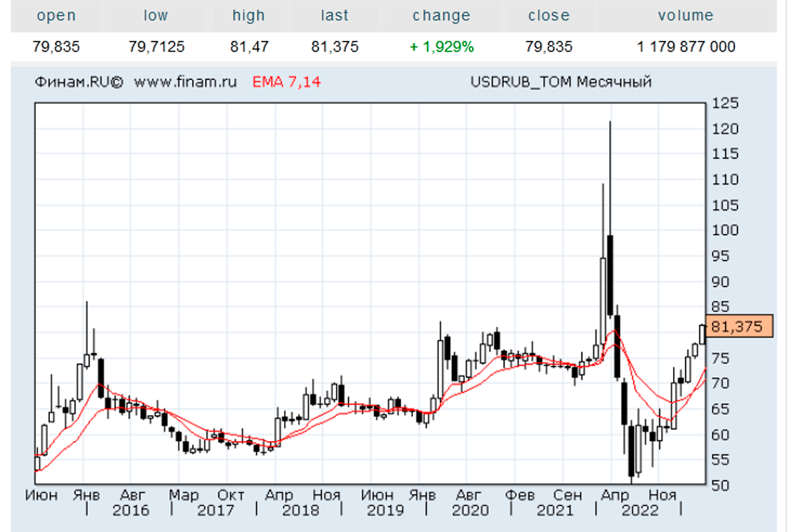
Task: Select the red EMA 7,14 indicator label
Action: (286, 81)
